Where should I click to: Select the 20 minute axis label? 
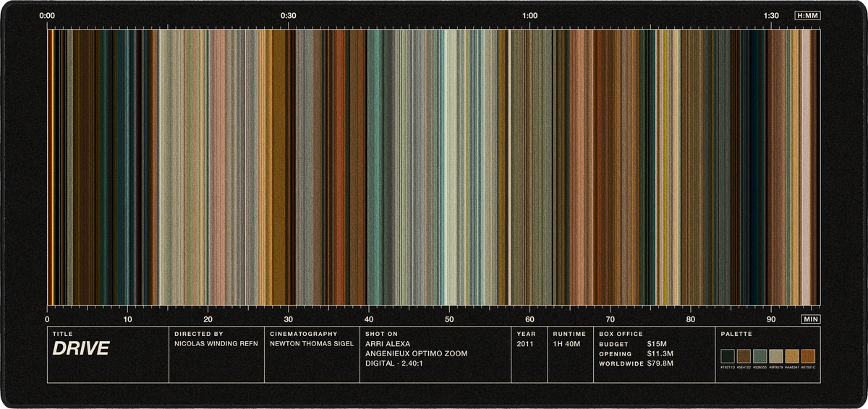coord(208,319)
